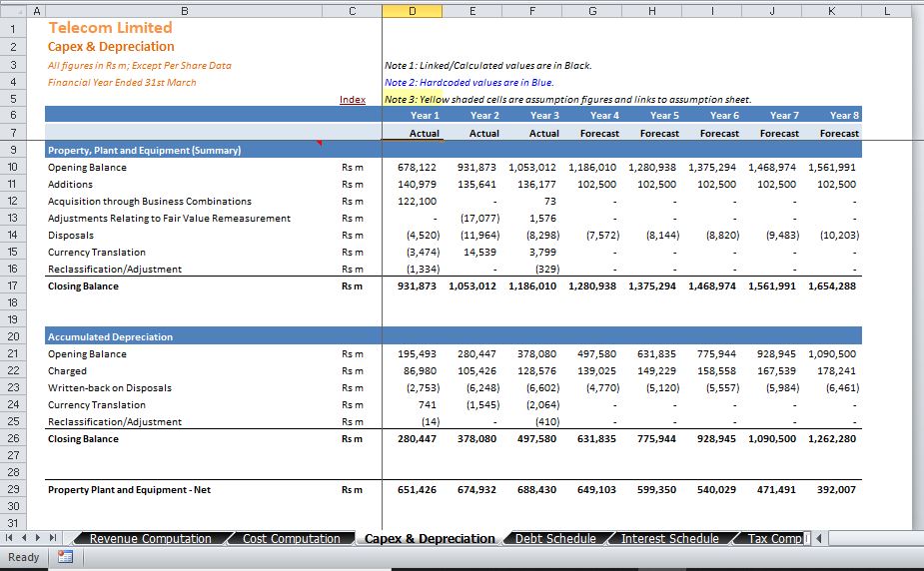Viewport: 924px width, 571px height.
Task: Open the Revenue Computation sheet tab
Action: point(150,538)
